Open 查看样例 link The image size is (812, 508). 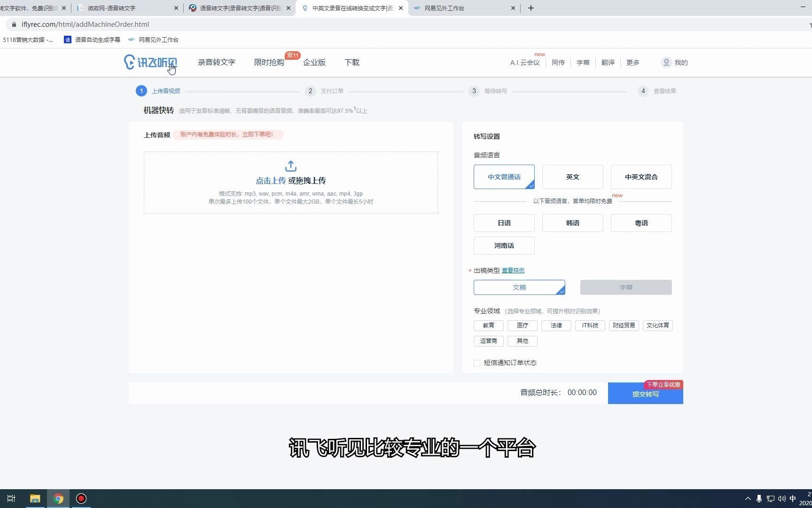pyautogui.click(x=513, y=270)
